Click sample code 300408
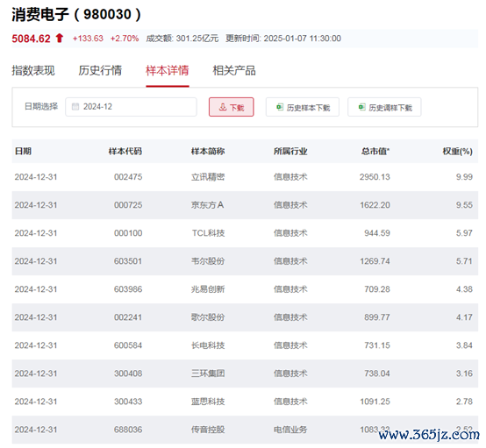The width and height of the screenshot is (486, 448). click(128, 373)
